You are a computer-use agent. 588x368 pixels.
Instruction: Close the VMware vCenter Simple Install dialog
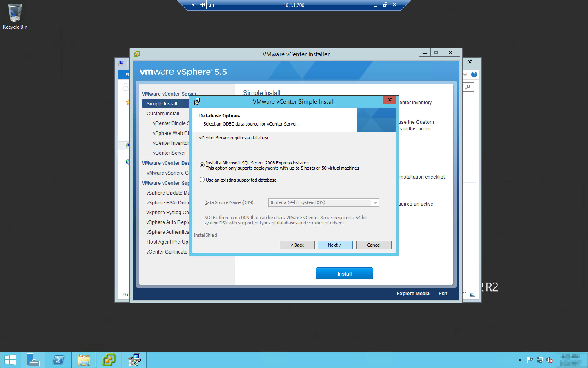coord(390,100)
